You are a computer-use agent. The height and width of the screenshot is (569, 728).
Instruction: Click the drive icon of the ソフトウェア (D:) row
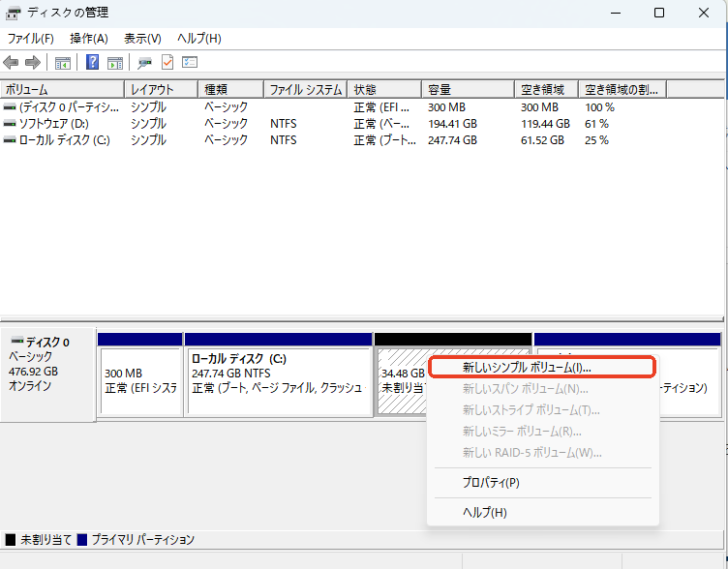(10, 124)
